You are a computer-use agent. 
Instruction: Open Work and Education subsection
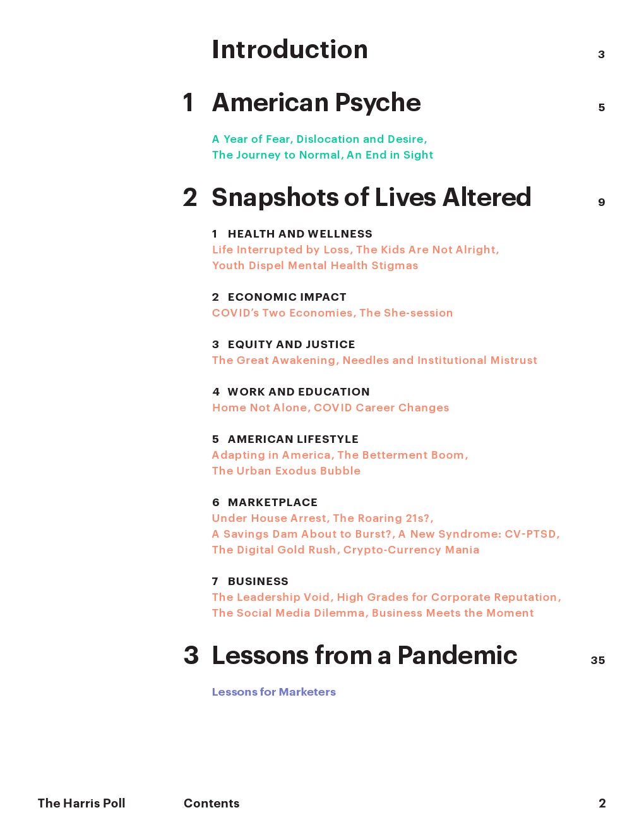tap(298, 392)
